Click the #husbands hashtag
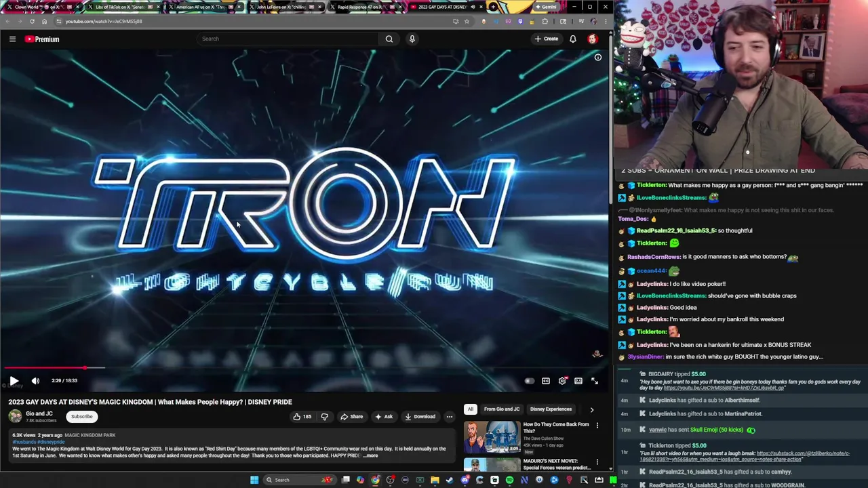 point(24,442)
